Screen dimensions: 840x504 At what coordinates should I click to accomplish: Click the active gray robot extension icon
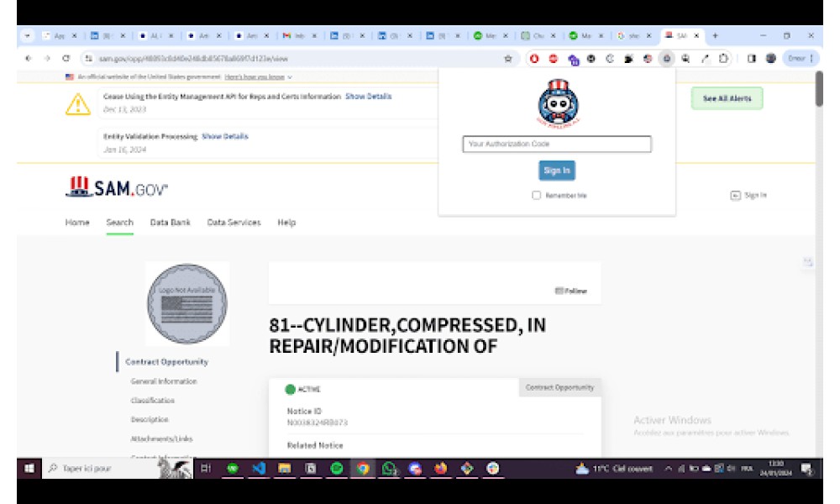(x=666, y=59)
